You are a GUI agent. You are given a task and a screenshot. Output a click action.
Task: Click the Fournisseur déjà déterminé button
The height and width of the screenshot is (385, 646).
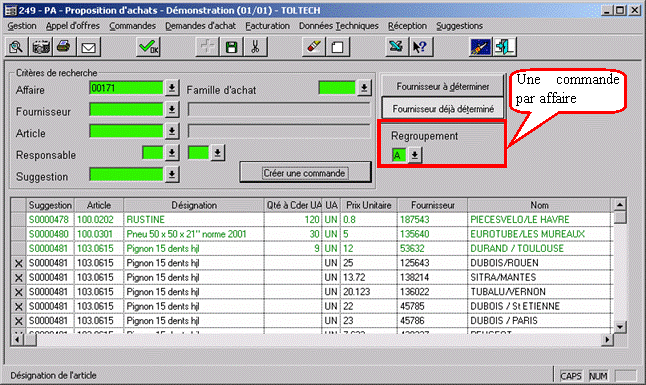pos(442,109)
